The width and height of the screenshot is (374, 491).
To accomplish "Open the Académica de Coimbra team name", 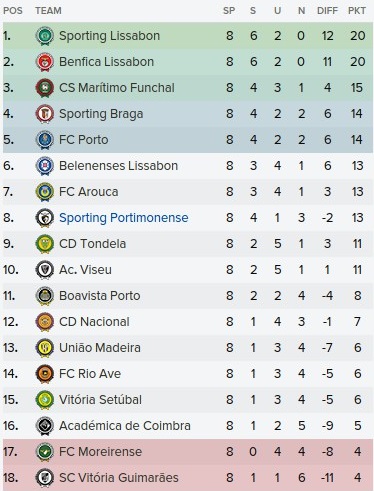I will pos(125,426).
